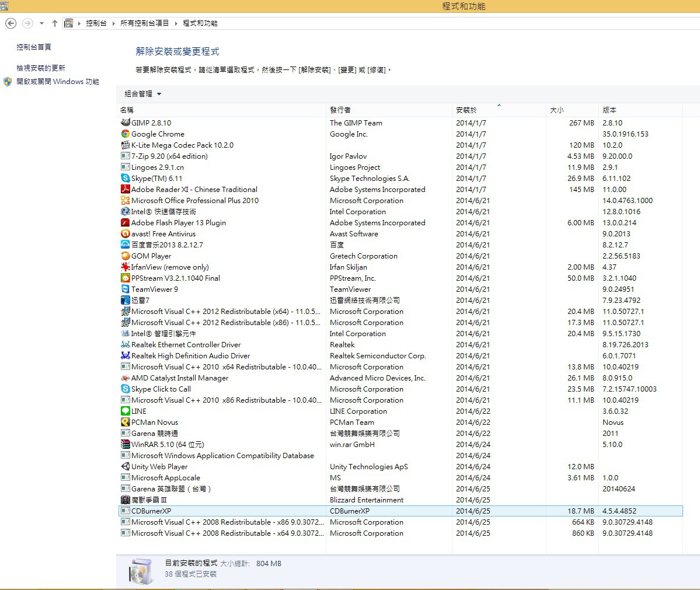This screenshot has width=700, height=590.
Task: Select the CDBurnerXP row
Action: tap(401, 511)
